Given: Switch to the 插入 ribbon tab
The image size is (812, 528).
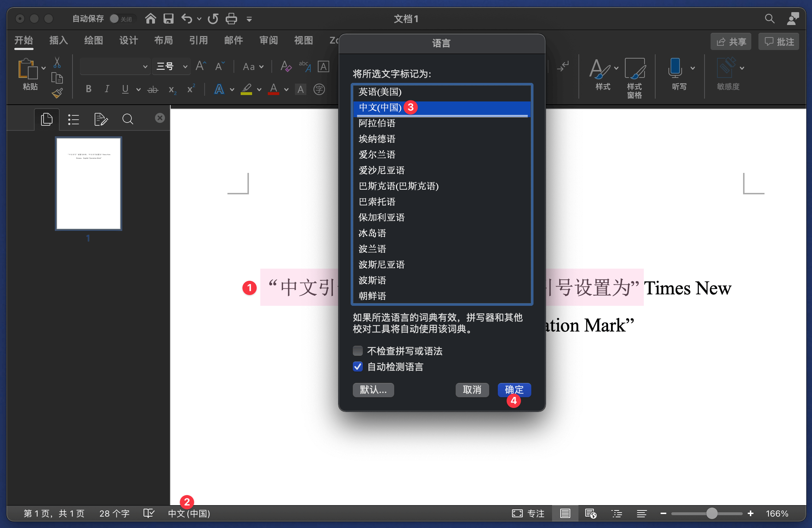Looking at the screenshot, I should point(59,41).
